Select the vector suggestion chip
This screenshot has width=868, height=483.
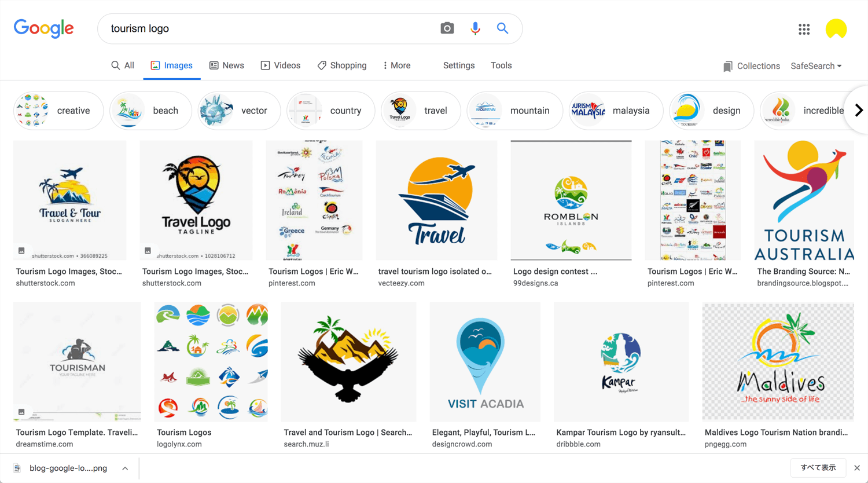(239, 111)
